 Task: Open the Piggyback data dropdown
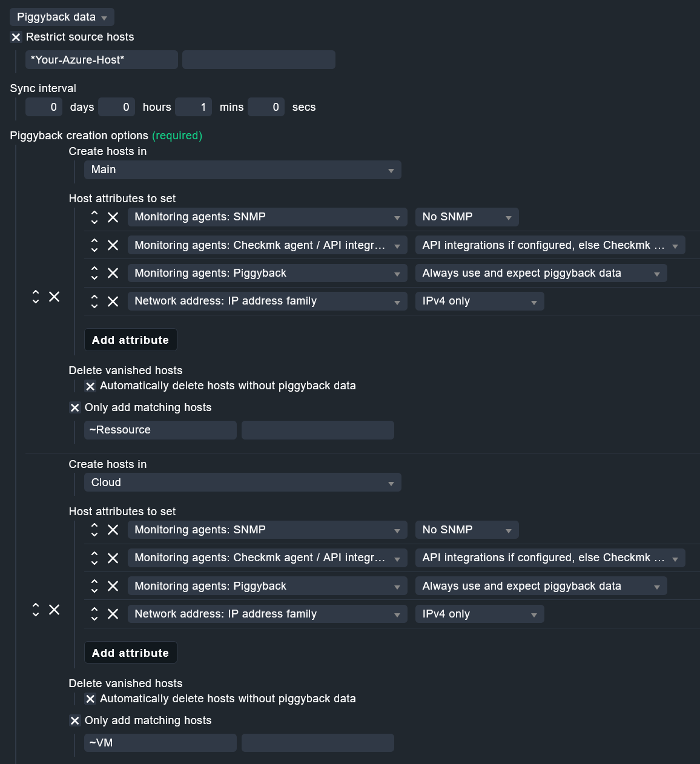click(x=62, y=17)
